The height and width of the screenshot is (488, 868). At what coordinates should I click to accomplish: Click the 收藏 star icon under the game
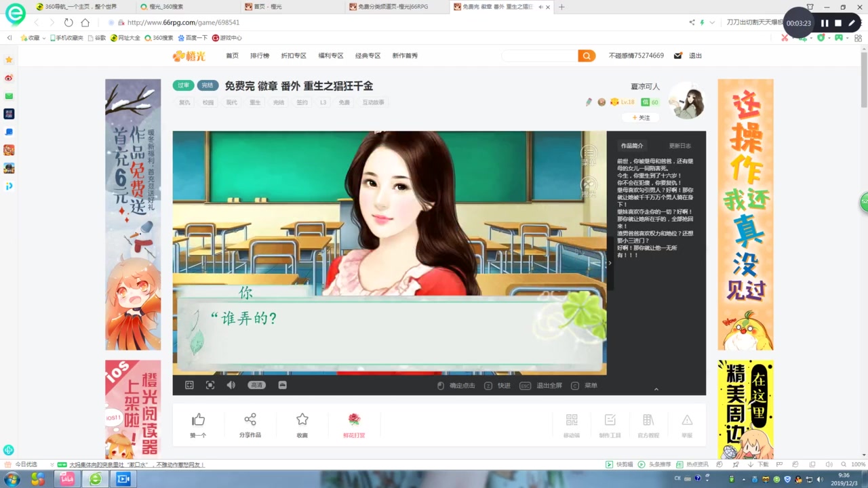click(302, 420)
